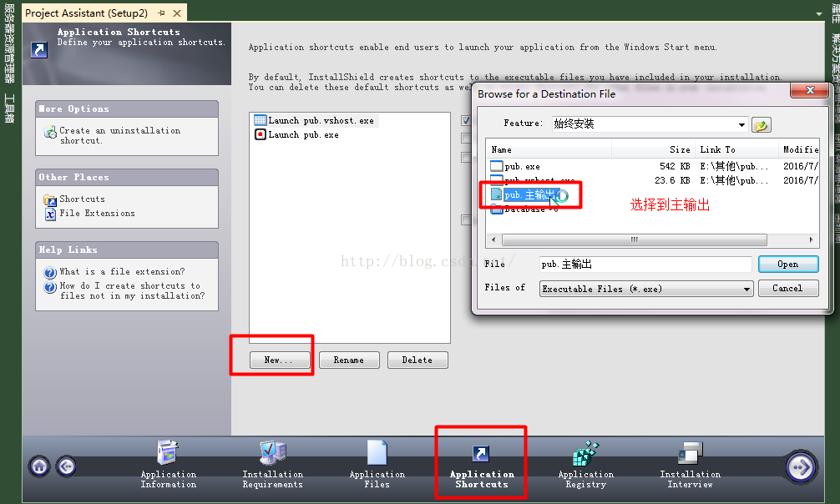Open the File Extensions link

[x=97, y=213]
